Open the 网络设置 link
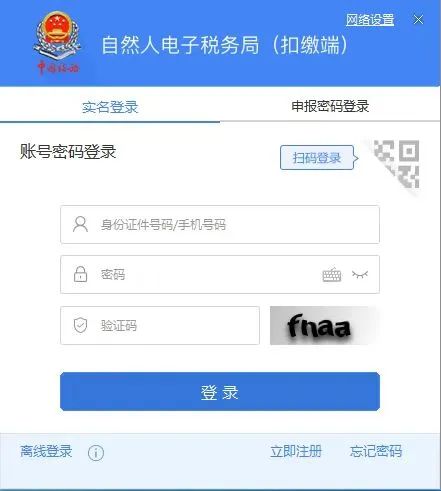Viewport: 441px width, 491px height. [370, 20]
